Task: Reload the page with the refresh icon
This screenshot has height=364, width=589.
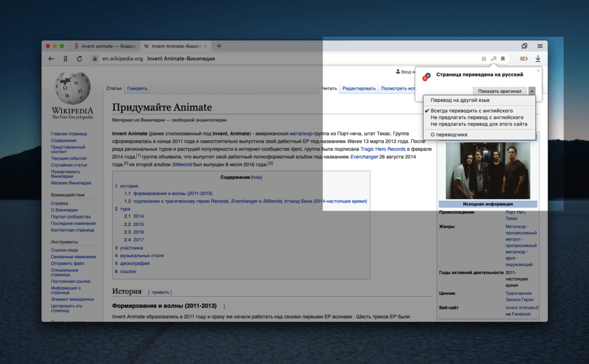Action: (79, 59)
